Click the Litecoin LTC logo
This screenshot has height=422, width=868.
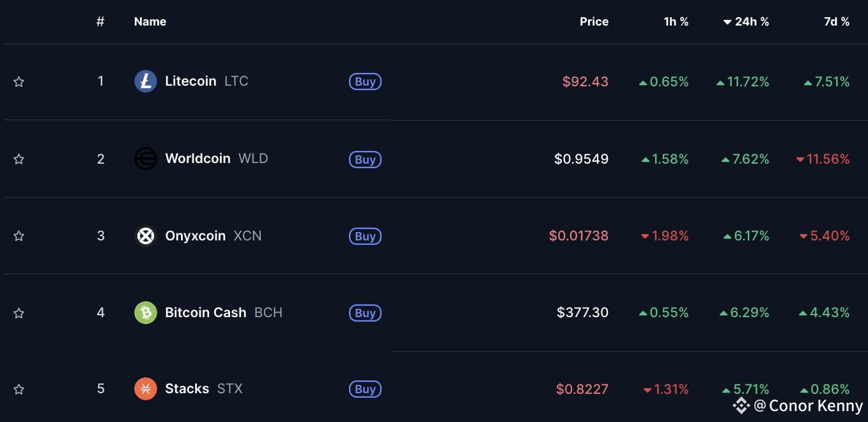[145, 81]
